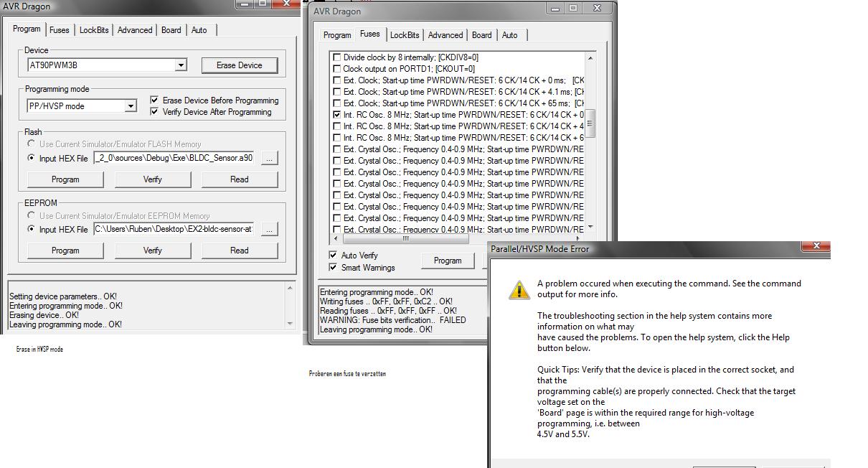
Task: Open Board tab in the right window
Action: pos(481,35)
